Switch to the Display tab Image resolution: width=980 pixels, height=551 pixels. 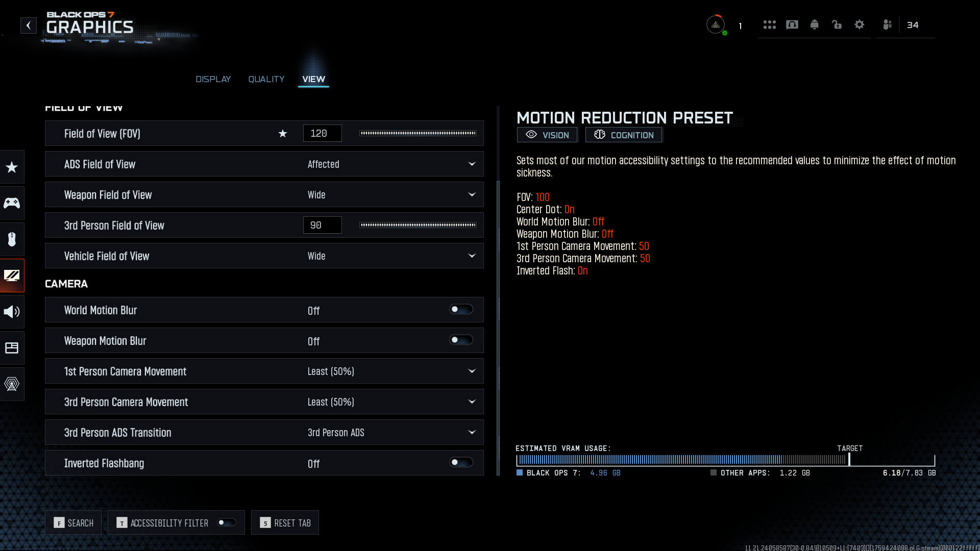(213, 79)
